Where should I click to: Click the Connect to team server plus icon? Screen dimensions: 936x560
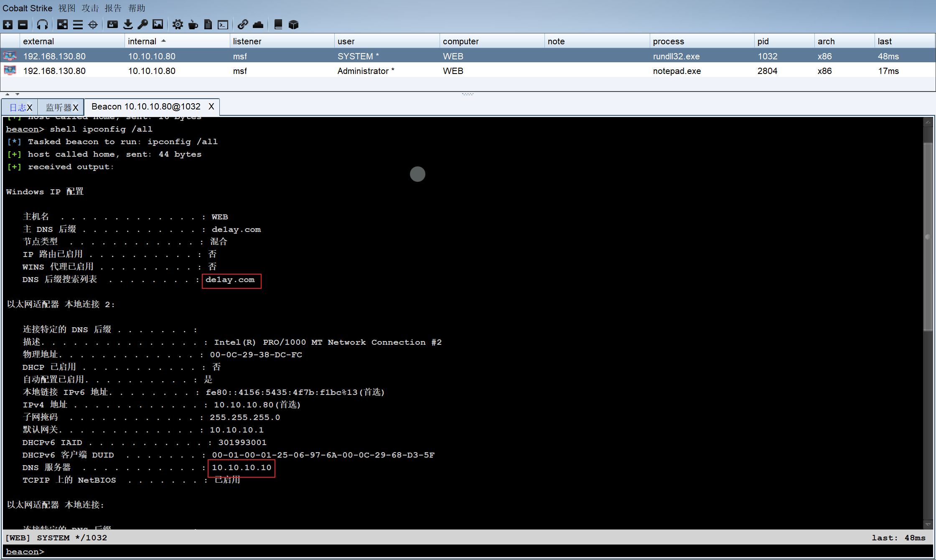click(x=8, y=25)
